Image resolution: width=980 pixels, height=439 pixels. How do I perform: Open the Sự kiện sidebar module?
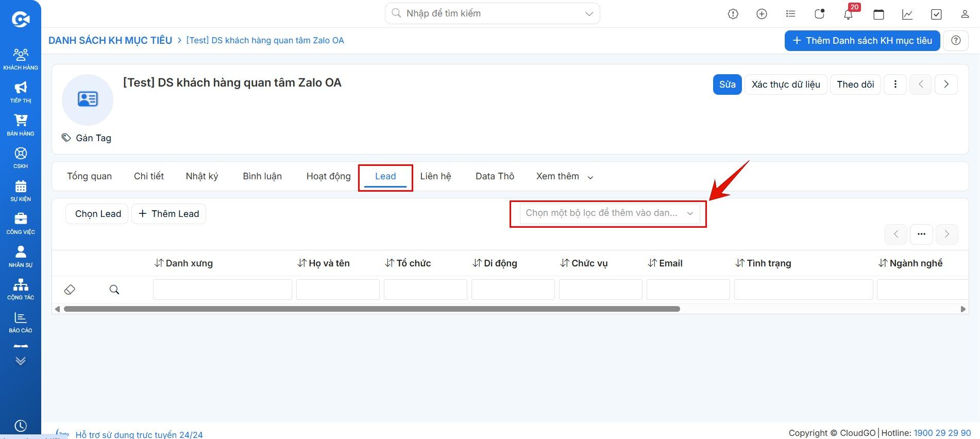click(21, 190)
